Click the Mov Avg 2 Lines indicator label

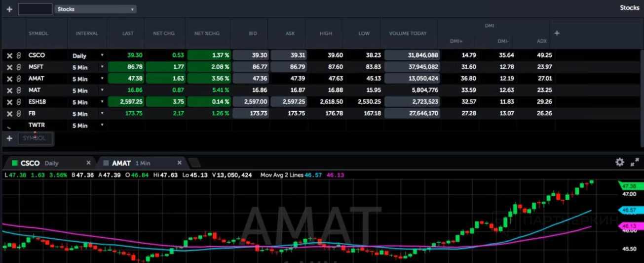[281, 175]
